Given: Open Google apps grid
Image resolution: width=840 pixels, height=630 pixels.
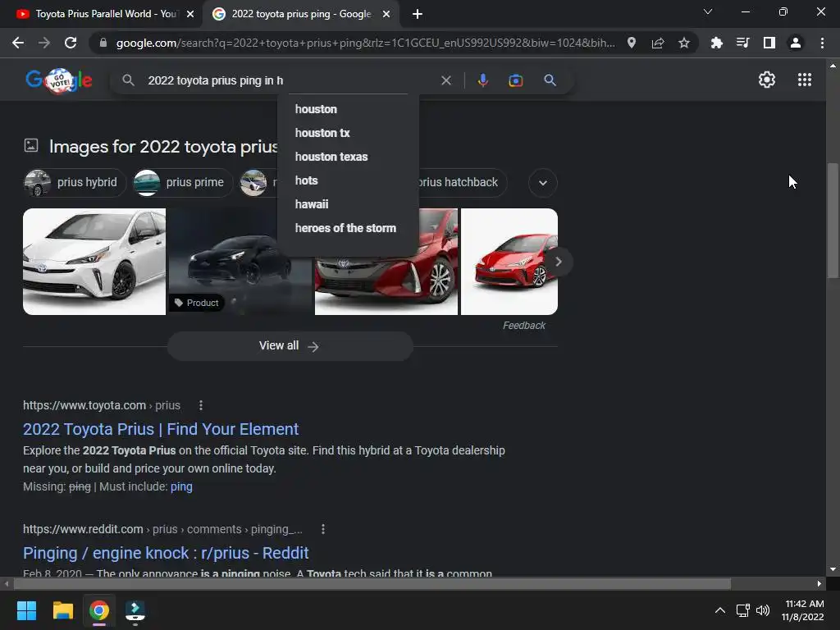Looking at the screenshot, I should pos(804,80).
